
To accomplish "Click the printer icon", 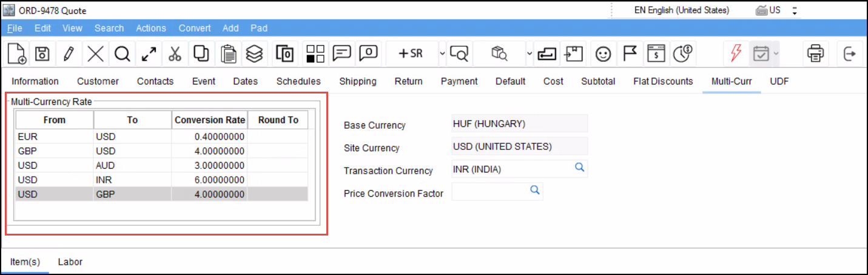I will (x=815, y=54).
